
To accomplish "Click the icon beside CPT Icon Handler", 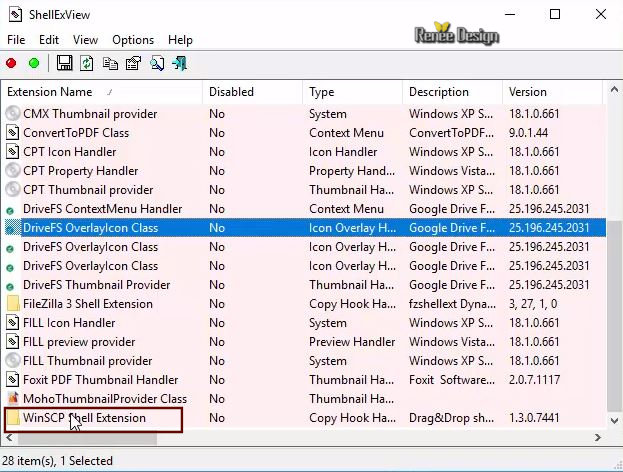I will pos(13,151).
